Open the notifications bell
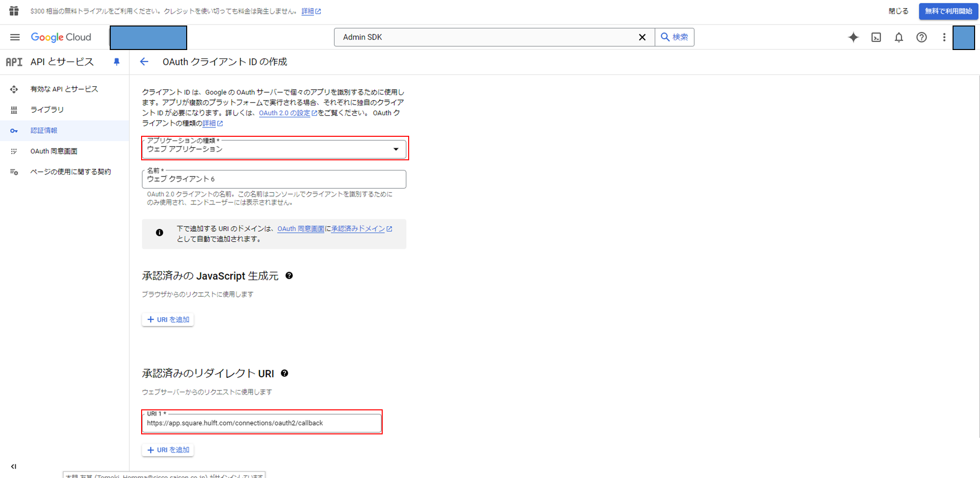 click(x=899, y=37)
